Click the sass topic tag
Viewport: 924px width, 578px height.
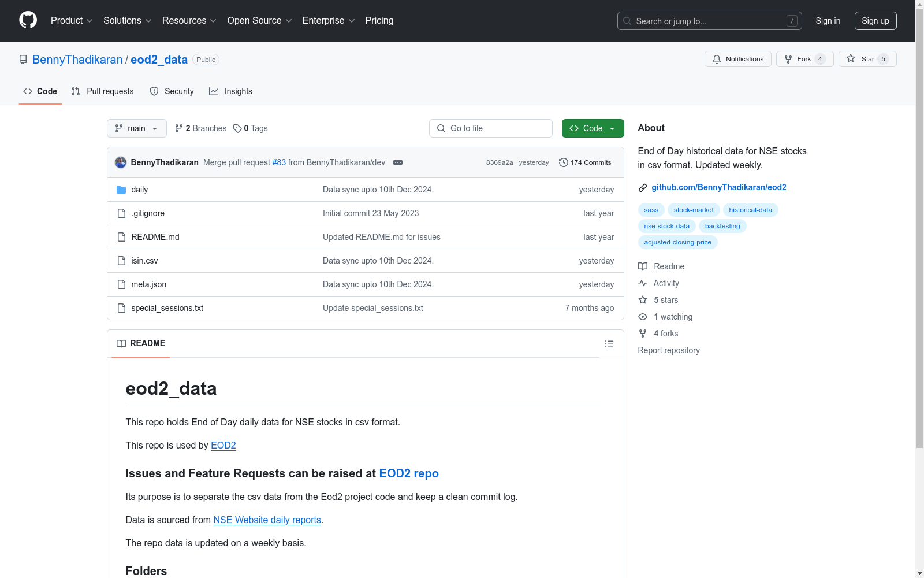pyautogui.click(x=651, y=210)
